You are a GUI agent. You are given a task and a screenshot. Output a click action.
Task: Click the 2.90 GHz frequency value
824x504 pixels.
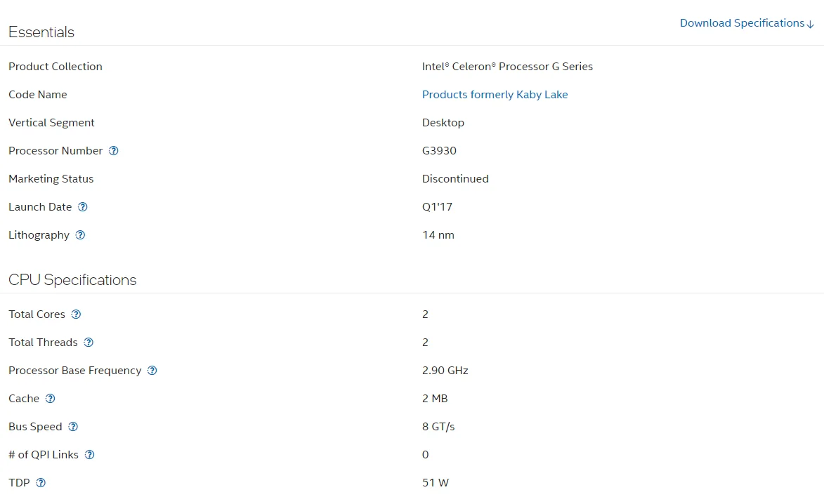(445, 371)
